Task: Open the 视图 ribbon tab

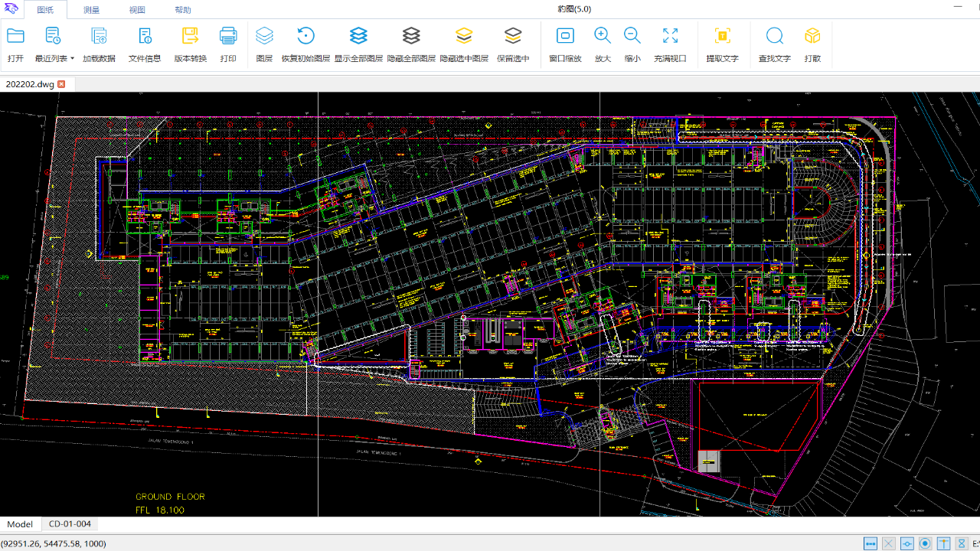Action: click(x=137, y=10)
